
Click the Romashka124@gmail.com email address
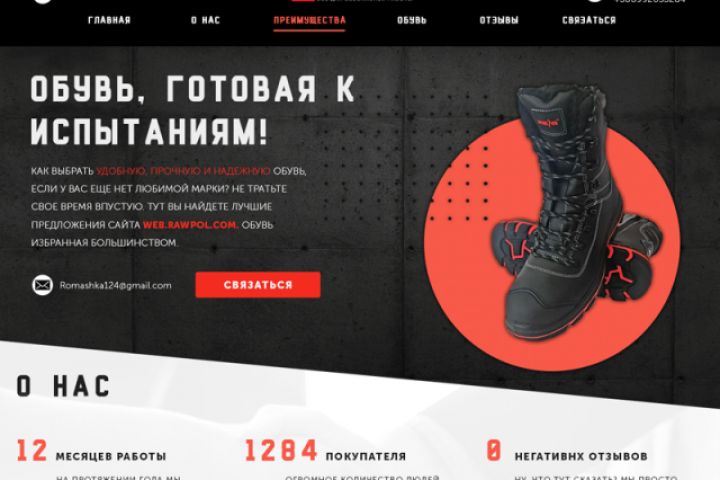click(x=116, y=285)
